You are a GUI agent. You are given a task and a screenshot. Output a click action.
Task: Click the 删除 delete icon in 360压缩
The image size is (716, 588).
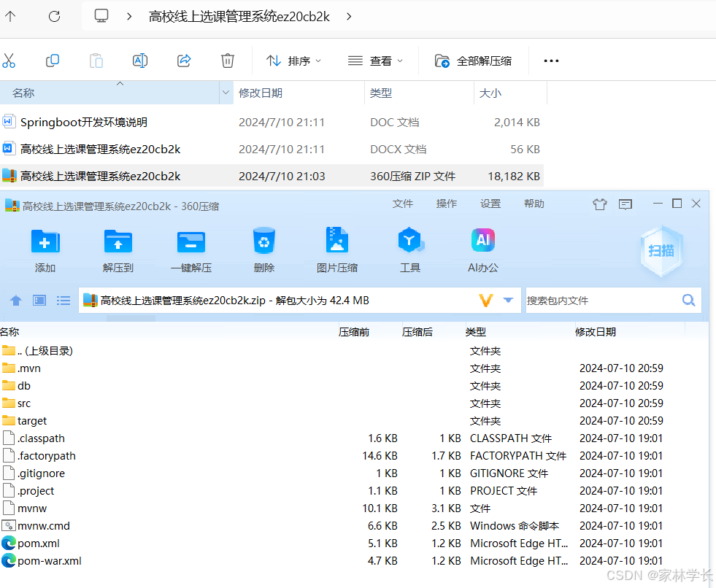(264, 251)
